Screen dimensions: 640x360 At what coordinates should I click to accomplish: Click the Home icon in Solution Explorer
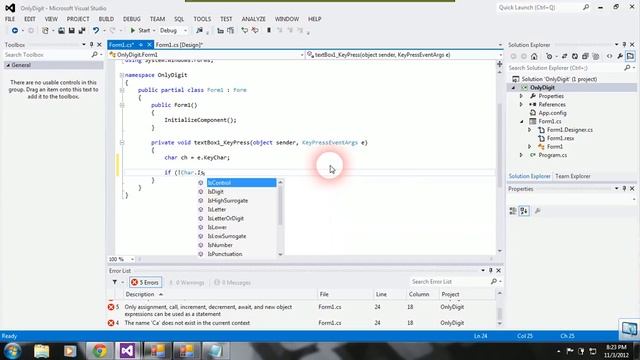click(534, 56)
